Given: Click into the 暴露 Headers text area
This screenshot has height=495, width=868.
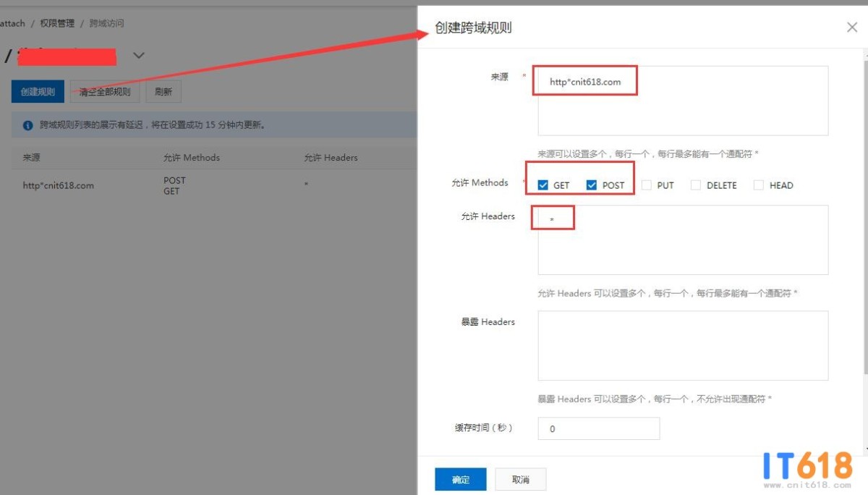Looking at the screenshot, I should 682,345.
